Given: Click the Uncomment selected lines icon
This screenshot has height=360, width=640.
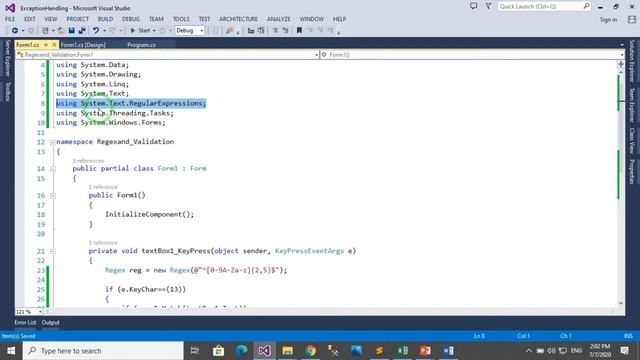Looking at the screenshot, I should point(285,31).
